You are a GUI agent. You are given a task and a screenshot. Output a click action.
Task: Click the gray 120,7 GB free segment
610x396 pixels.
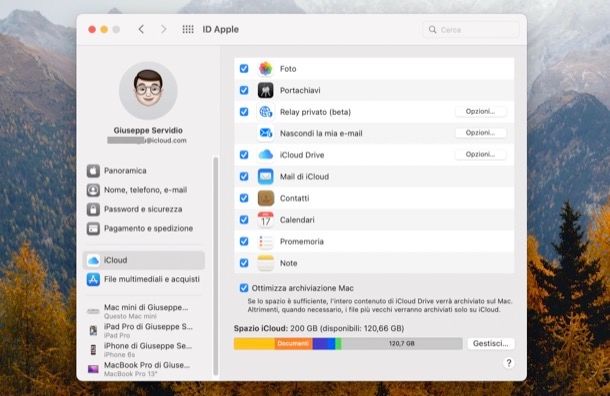402,343
